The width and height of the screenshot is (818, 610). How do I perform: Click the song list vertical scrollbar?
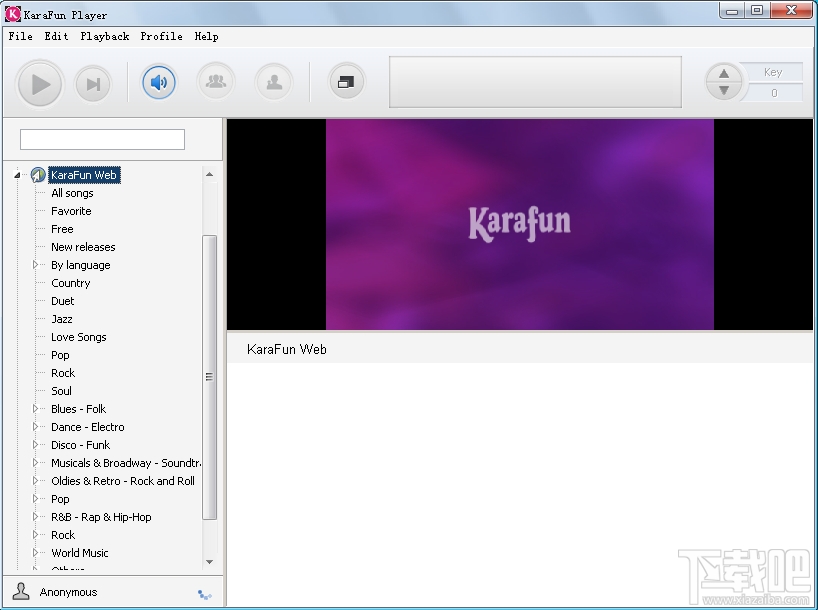pos(209,376)
